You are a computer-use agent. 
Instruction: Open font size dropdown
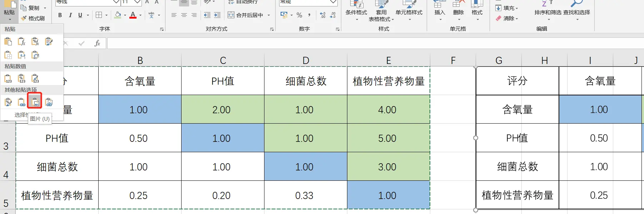click(137, 2)
